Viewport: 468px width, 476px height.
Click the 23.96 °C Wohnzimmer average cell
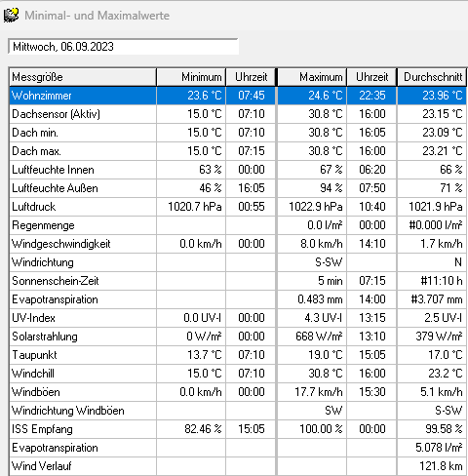(432, 96)
